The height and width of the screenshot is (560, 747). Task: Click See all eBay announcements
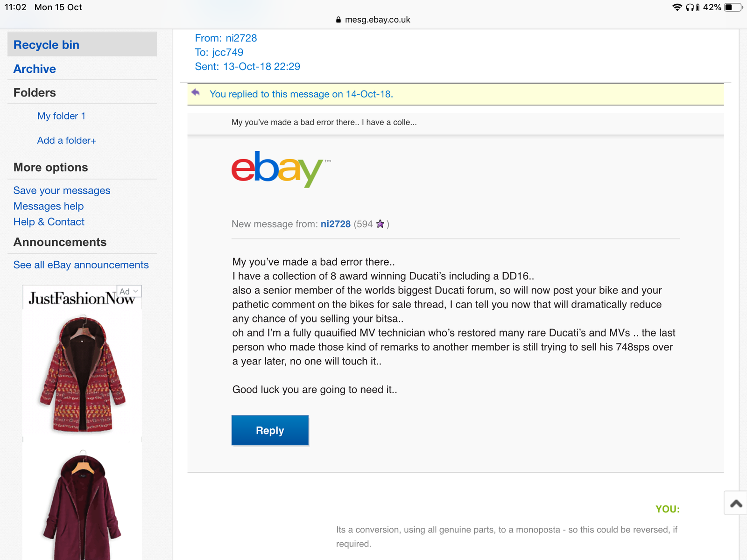click(x=81, y=265)
